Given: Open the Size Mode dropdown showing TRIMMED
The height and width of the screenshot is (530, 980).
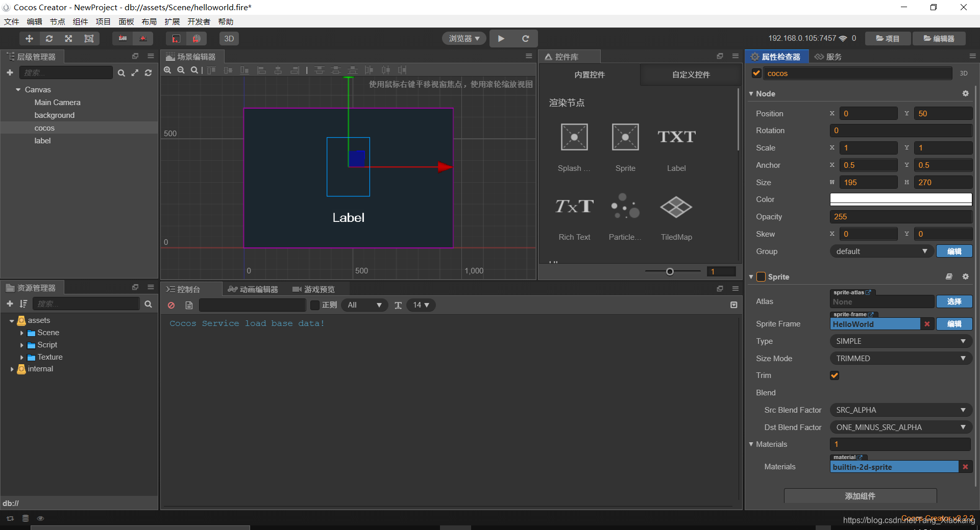Looking at the screenshot, I should pos(901,359).
